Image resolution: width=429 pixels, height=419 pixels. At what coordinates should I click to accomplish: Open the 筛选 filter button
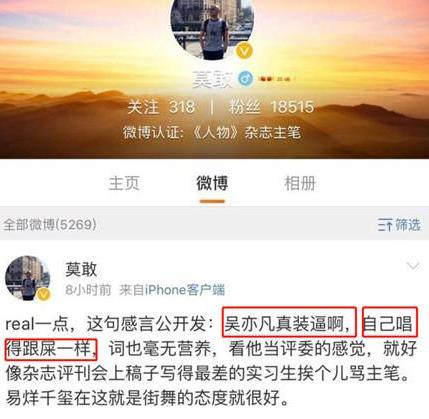tap(399, 225)
